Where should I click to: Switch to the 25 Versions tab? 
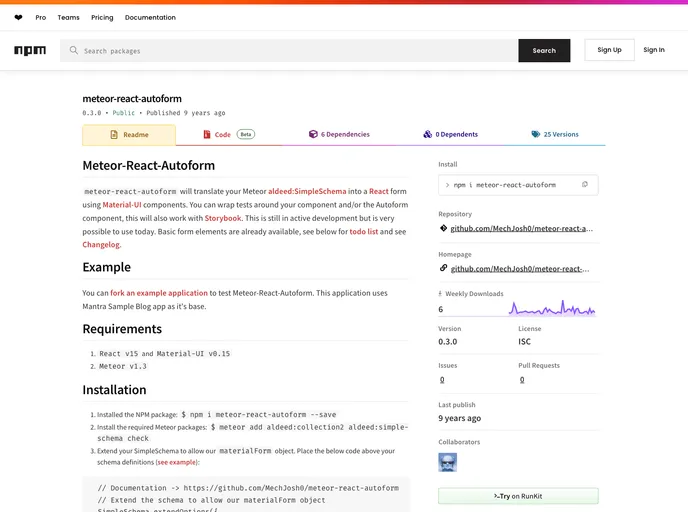tap(555, 134)
